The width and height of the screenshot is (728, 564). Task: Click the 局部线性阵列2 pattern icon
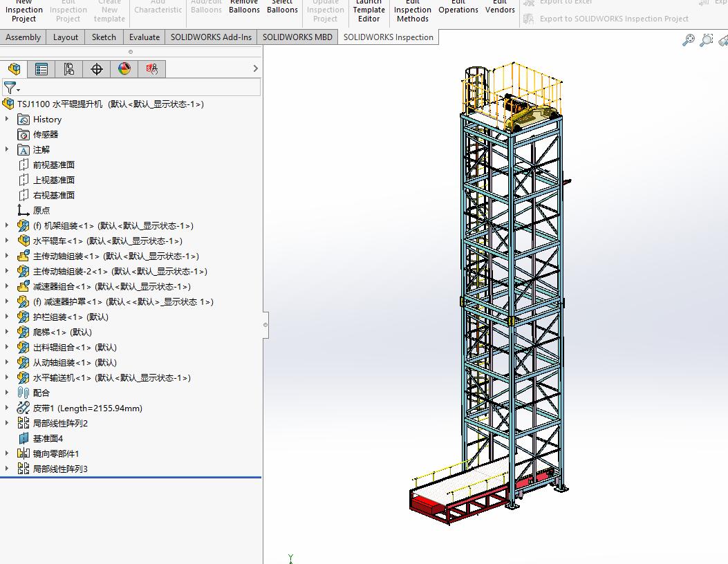[24, 424]
